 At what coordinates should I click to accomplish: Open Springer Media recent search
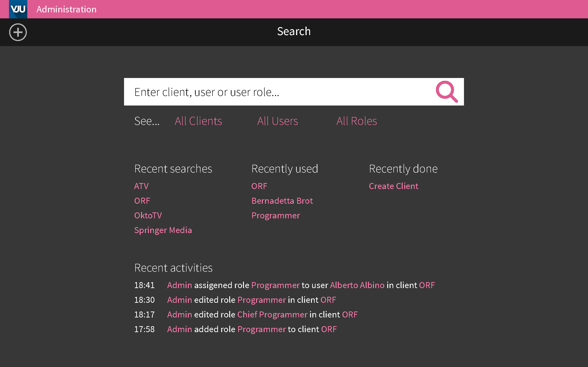163,230
